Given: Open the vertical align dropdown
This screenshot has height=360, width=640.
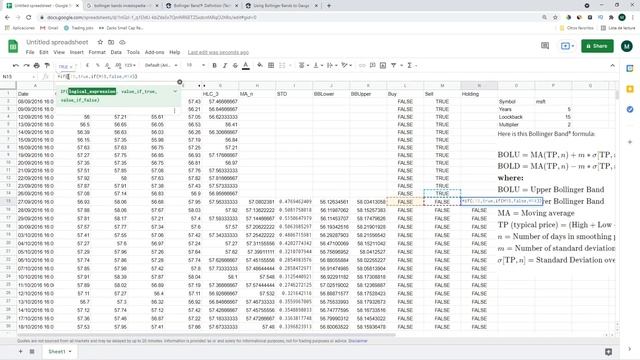Looking at the screenshot, I should (318, 65).
